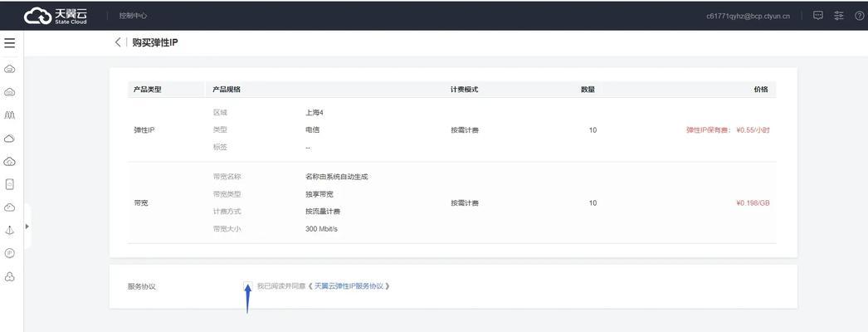Screen dimensions: 868x332
Task: Click the 独享带宽 bandwidth type value
Action: (x=319, y=195)
